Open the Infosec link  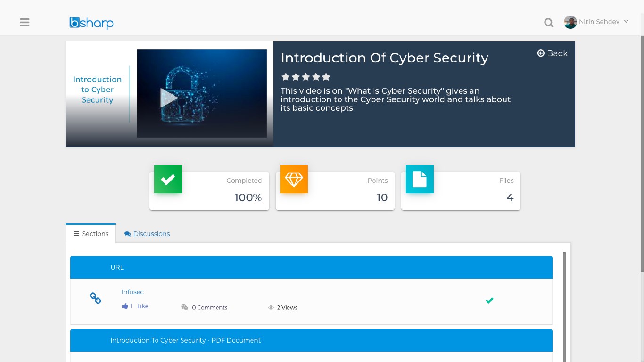[x=132, y=292]
